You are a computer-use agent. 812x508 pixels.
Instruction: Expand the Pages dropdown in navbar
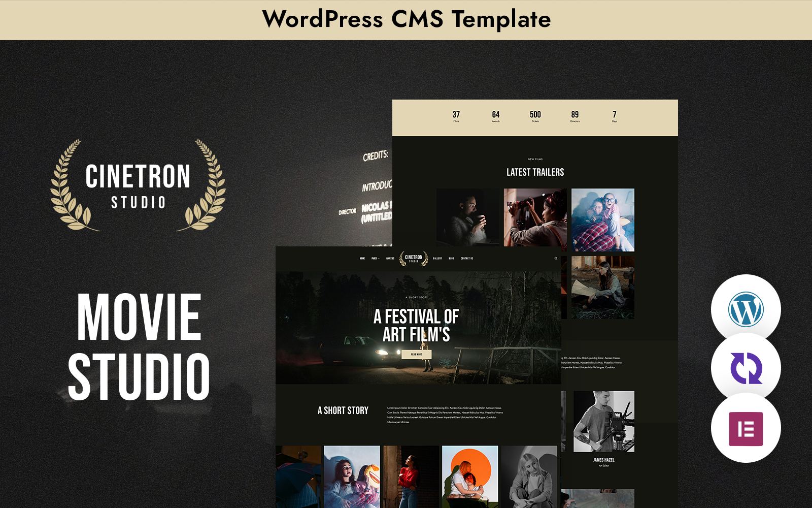[x=375, y=259]
